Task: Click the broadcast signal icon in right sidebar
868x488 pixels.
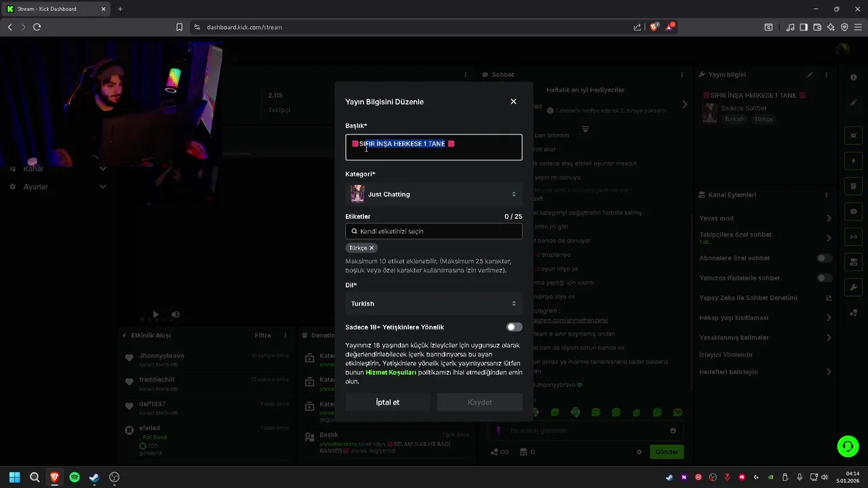Action: [853, 237]
